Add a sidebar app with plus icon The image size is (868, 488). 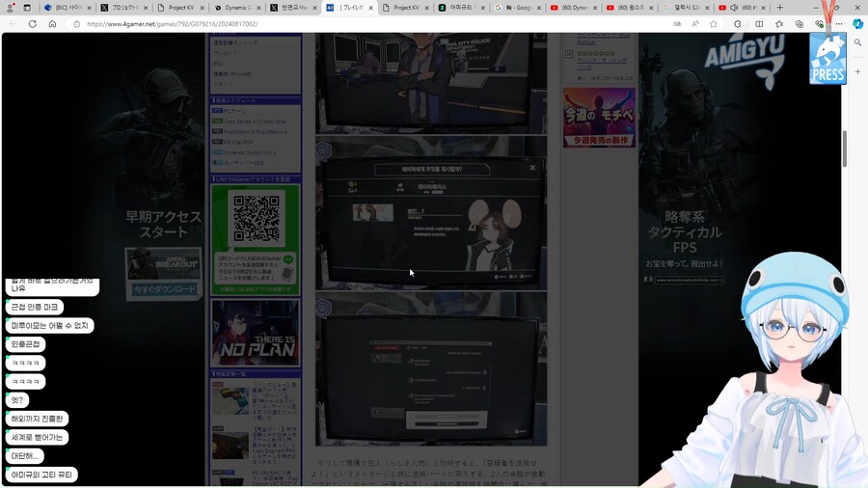pos(857,71)
